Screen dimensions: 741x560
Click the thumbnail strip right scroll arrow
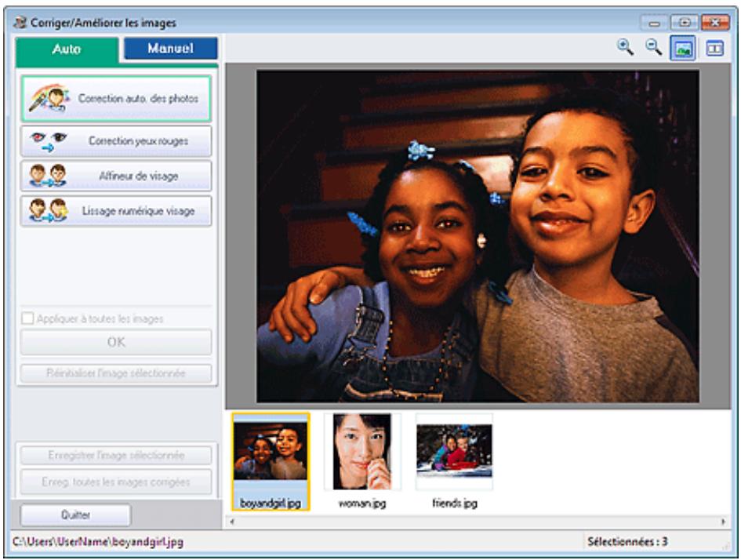tap(723, 522)
